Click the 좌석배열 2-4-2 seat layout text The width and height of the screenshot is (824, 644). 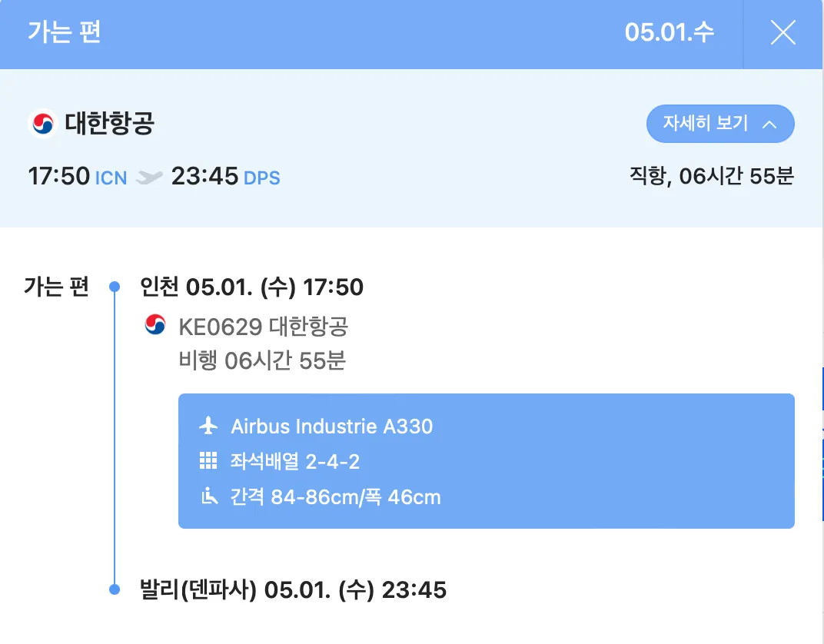(295, 461)
